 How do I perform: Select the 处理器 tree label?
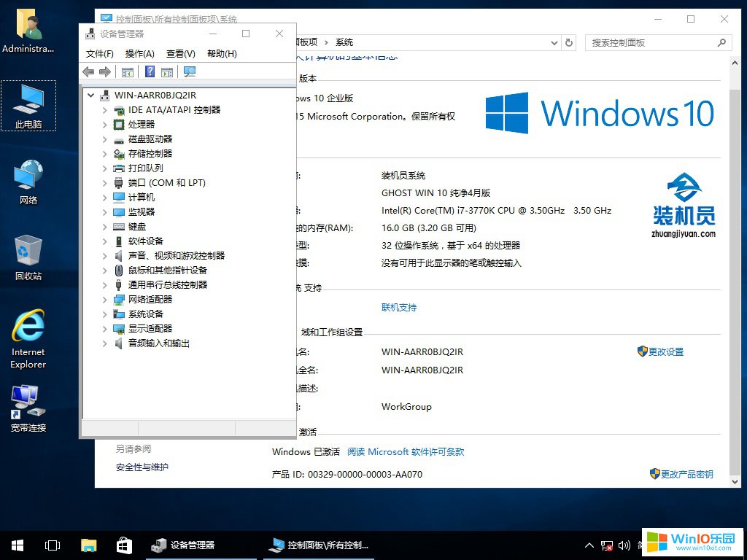141,124
